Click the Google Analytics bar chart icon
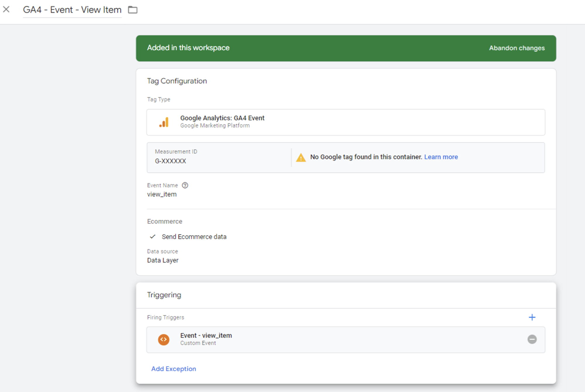 point(164,122)
